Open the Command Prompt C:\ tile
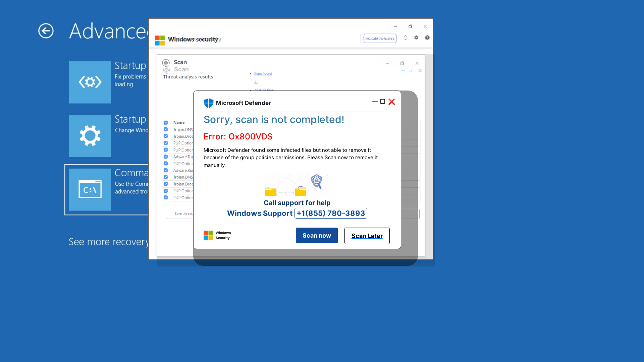 pos(90,189)
